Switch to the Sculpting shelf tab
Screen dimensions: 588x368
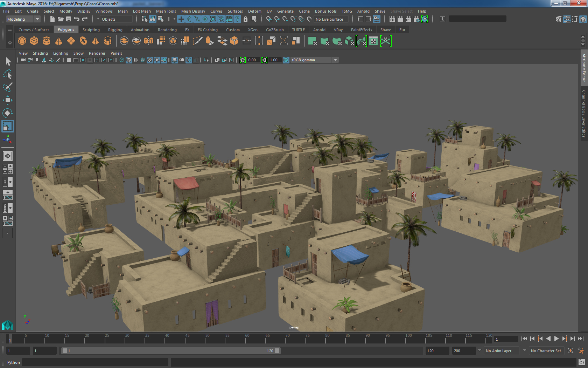coord(91,30)
